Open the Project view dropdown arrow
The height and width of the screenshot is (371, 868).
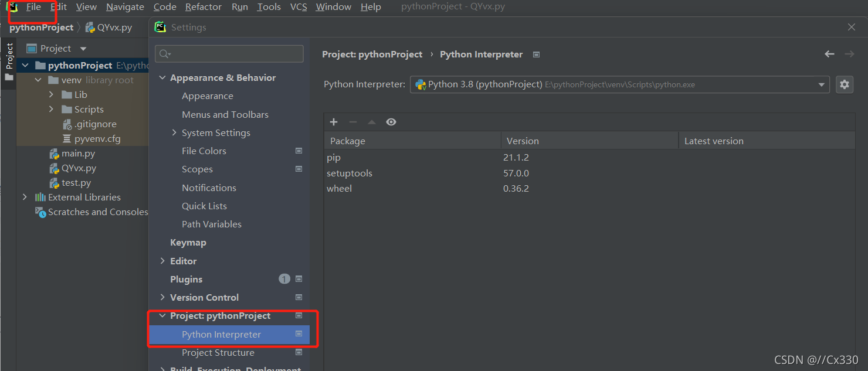(83, 49)
